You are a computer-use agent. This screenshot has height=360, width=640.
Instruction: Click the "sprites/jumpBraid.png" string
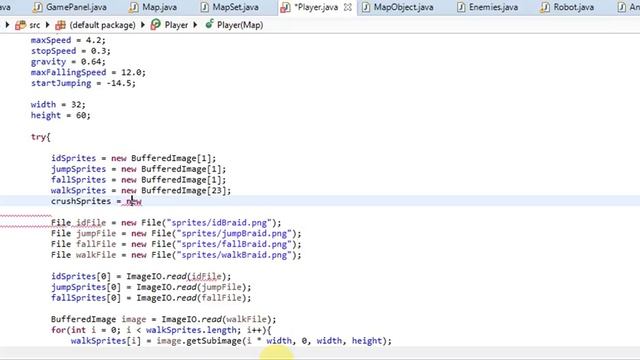click(234, 233)
